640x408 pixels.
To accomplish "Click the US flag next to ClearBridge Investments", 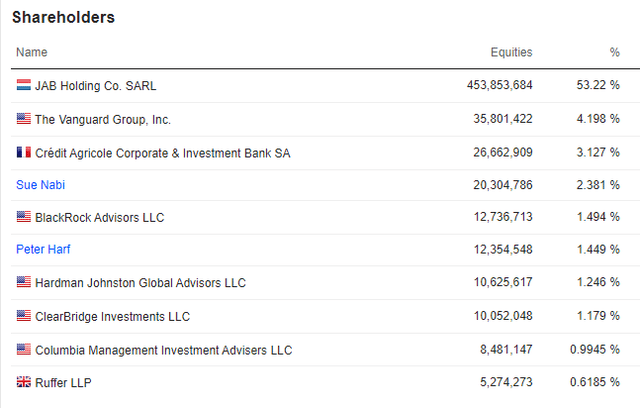I will [24, 316].
